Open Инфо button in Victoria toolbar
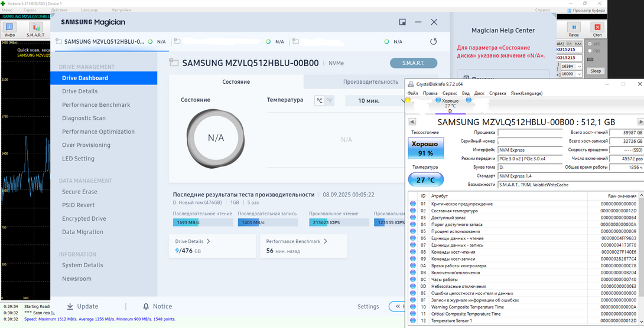The width and height of the screenshot is (644, 328). pos(10,29)
